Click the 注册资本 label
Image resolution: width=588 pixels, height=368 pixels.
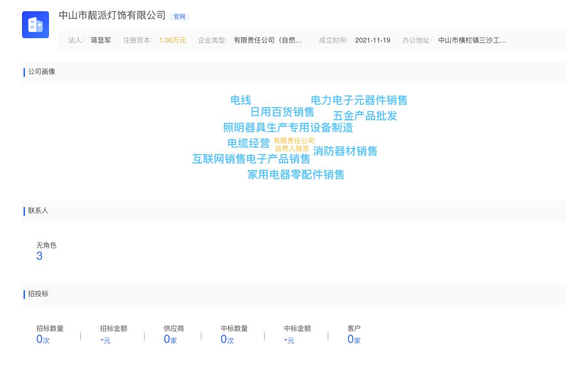(x=138, y=41)
